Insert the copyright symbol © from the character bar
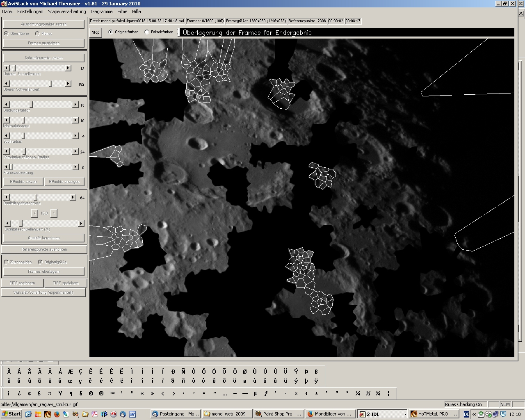This screenshot has width=525, height=420. tap(91, 393)
